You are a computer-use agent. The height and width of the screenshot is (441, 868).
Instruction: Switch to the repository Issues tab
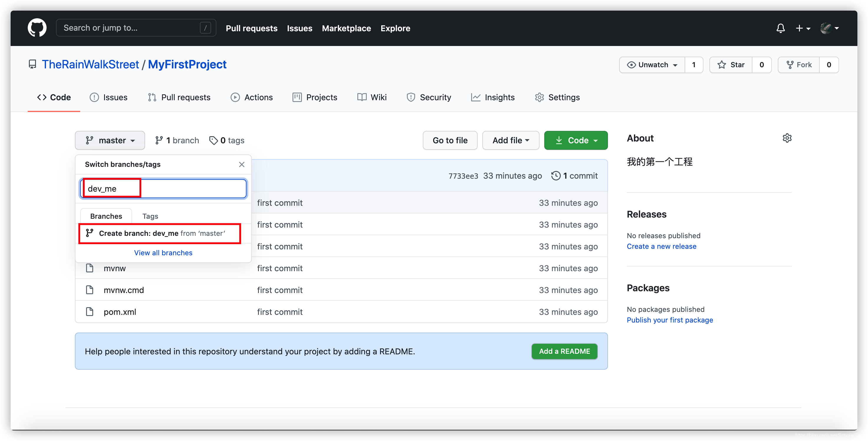[108, 97]
